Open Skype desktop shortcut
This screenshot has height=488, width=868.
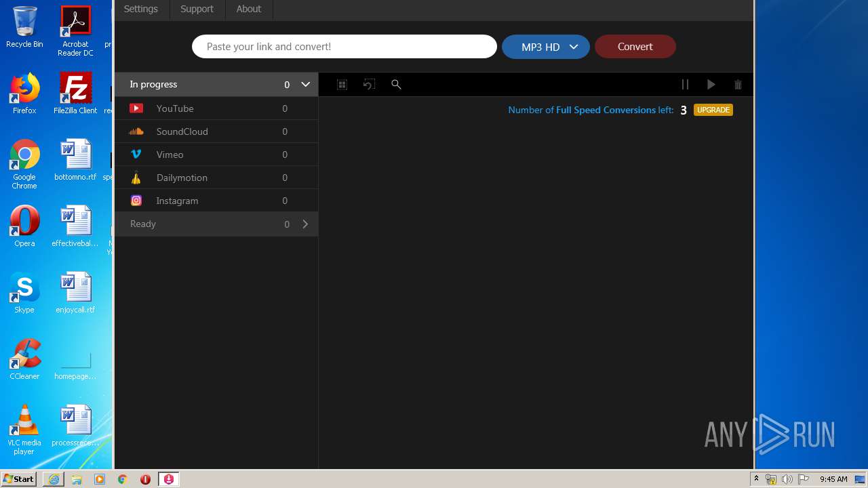tap(24, 293)
